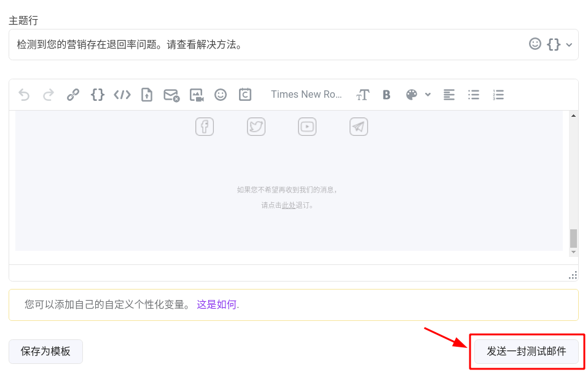Click the envelope unsubscribe icon
Viewport: 588px width, 375px height.
[171, 95]
